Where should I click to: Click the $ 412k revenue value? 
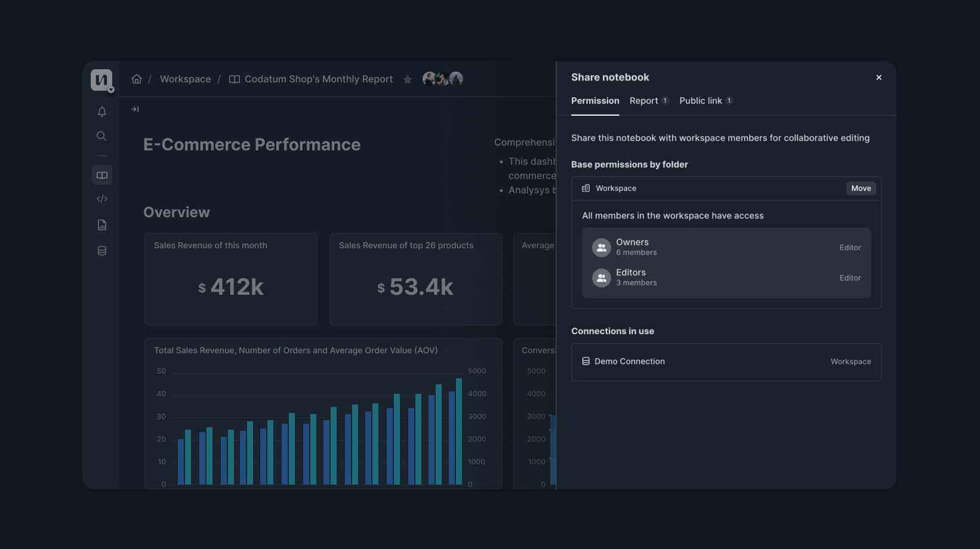tap(231, 287)
